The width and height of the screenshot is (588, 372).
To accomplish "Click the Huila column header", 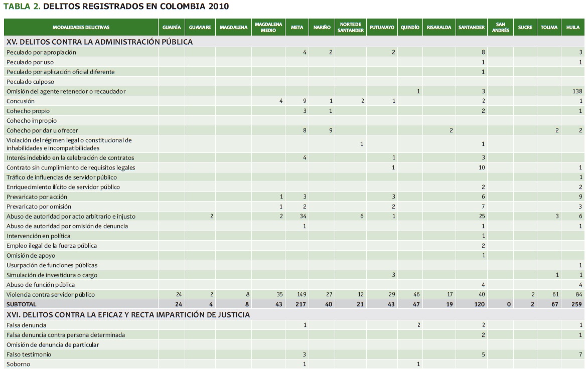I will [x=572, y=28].
